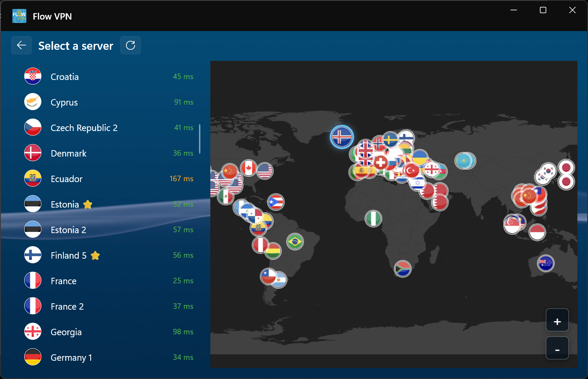Choose the France server entry

tap(109, 281)
